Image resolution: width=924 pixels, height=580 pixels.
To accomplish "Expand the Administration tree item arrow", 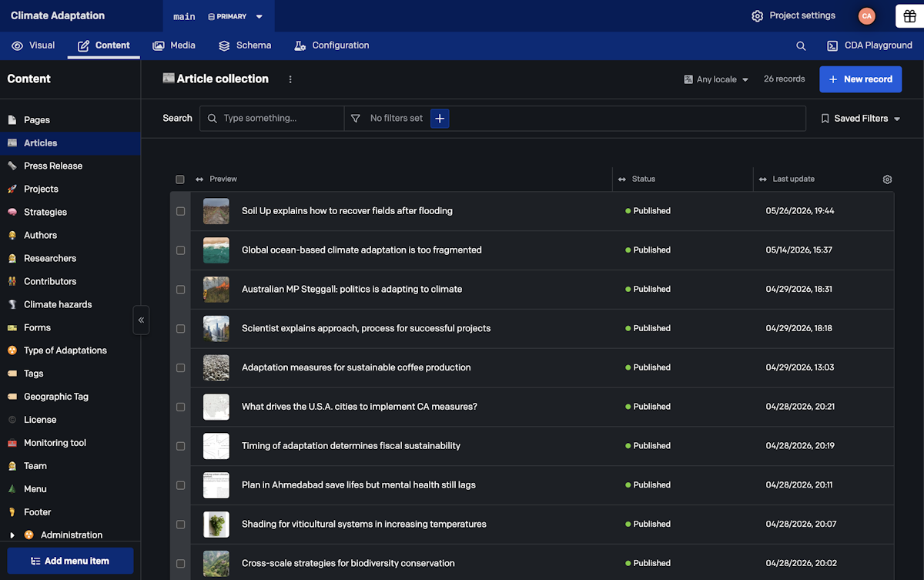I will tap(12, 535).
